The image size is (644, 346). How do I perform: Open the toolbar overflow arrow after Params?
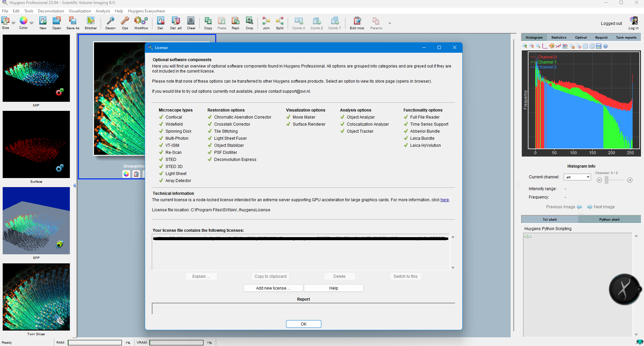pos(390,24)
